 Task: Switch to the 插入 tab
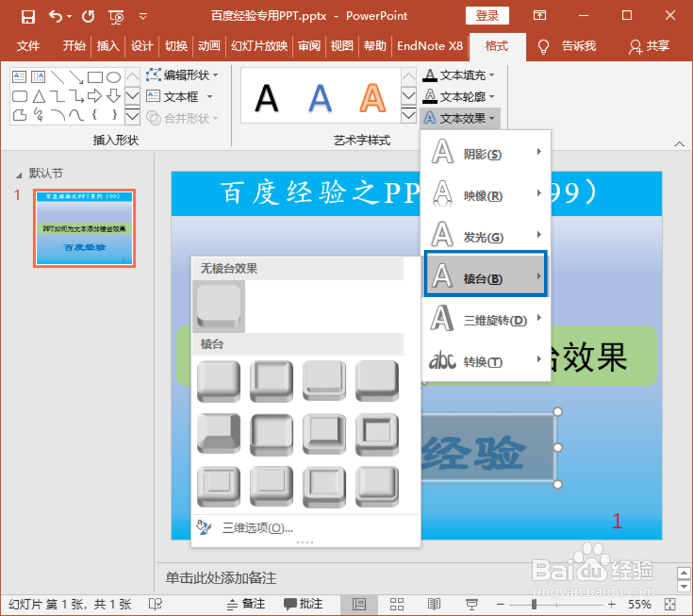point(108,45)
